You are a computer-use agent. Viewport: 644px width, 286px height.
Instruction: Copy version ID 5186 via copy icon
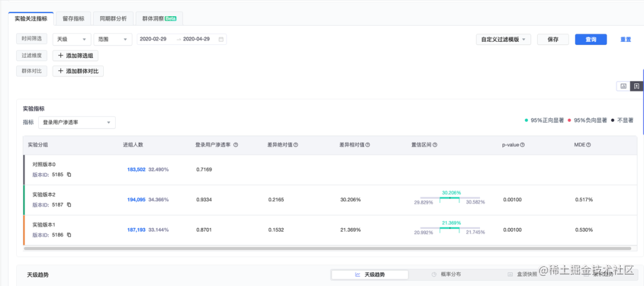click(69, 235)
